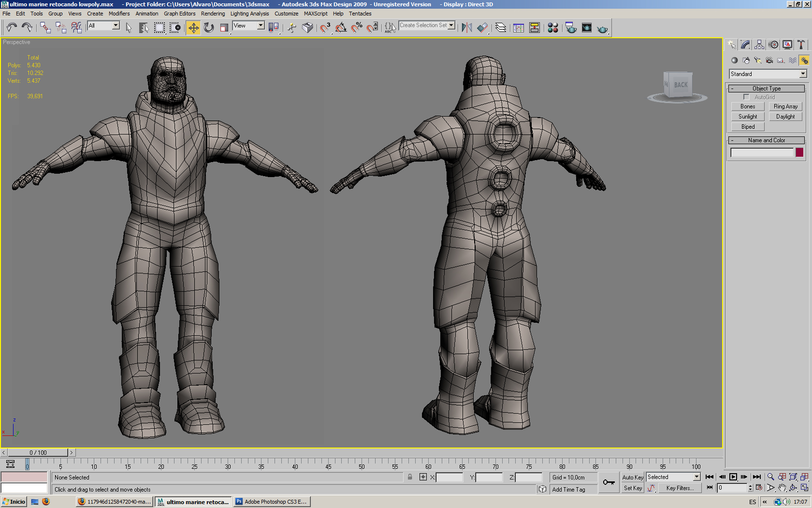The width and height of the screenshot is (812, 508).
Task: Switch to the Modify panel tab
Action: [x=745, y=45]
